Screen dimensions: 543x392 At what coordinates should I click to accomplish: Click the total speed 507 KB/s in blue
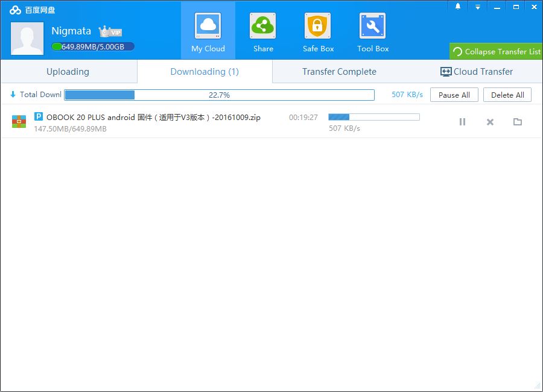pyautogui.click(x=407, y=95)
